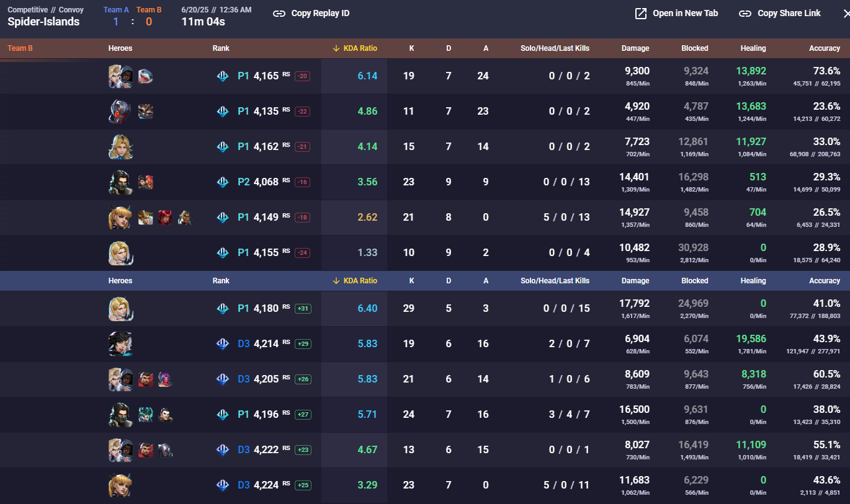850x504 pixels.
Task: Select the hero portrait in the 4,214 row
Action: coord(120,344)
